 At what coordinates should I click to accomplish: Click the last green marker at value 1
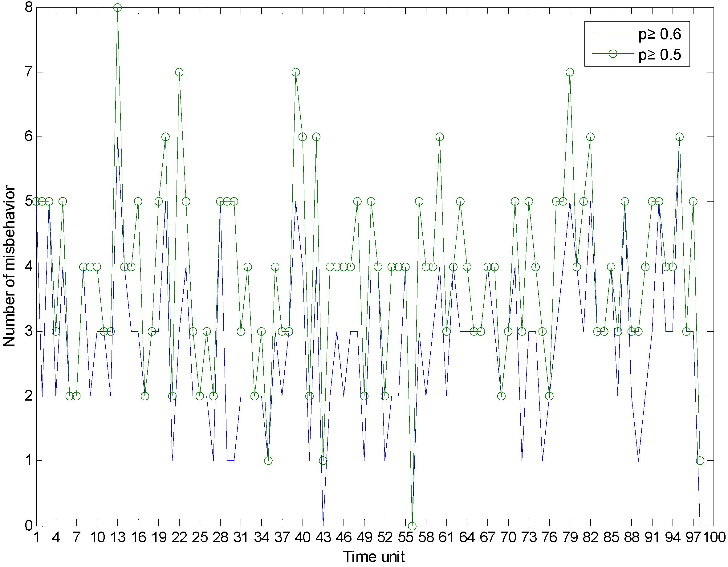[x=700, y=461]
